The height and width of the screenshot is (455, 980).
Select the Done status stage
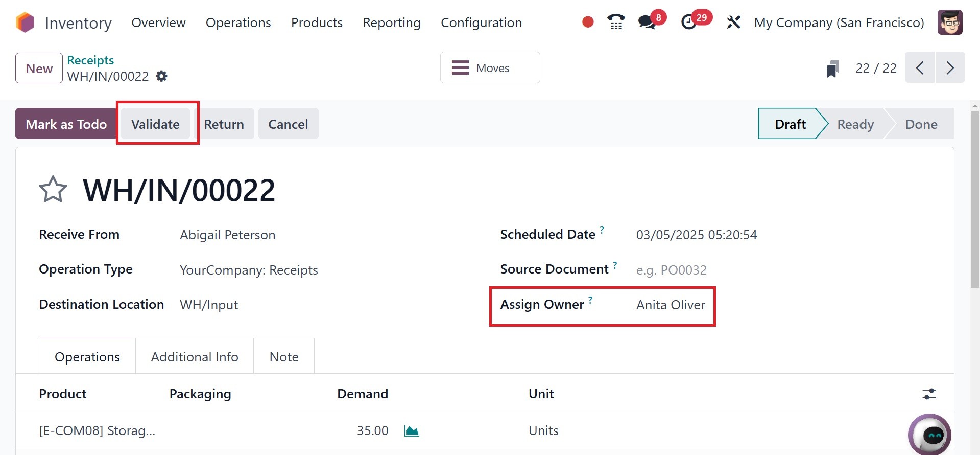tap(921, 124)
